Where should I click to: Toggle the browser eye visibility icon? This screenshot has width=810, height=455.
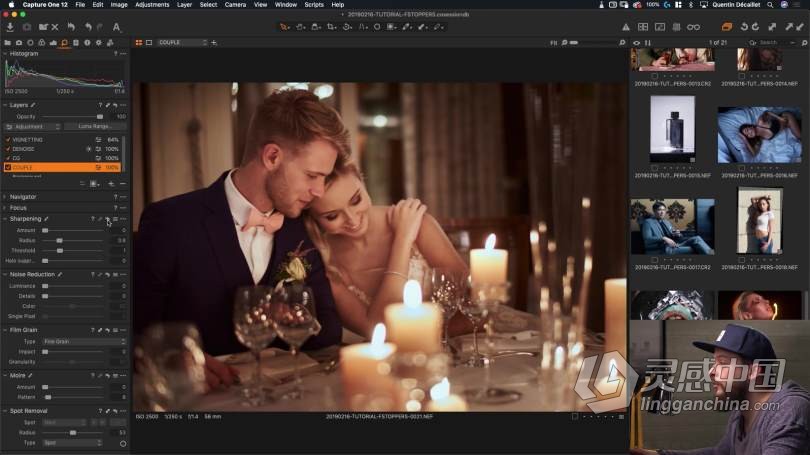tap(636, 43)
